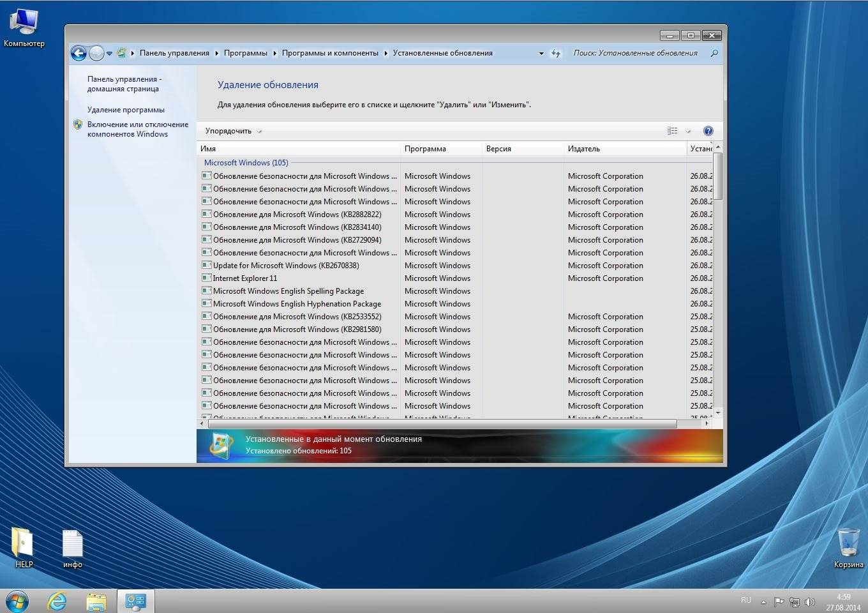Screen dimensions: 868x613
Task: Refresh the installed updates list
Action: coord(556,54)
